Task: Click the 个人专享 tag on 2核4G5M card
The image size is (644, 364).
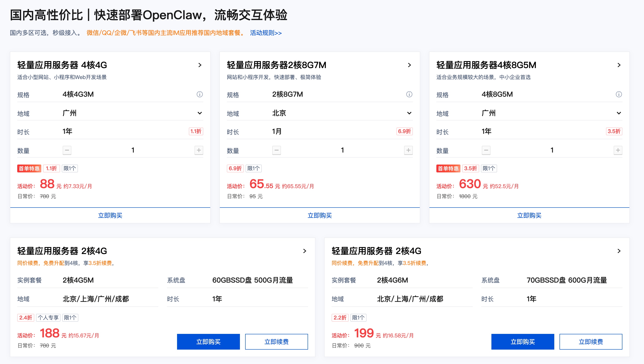Action: click(48, 318)
